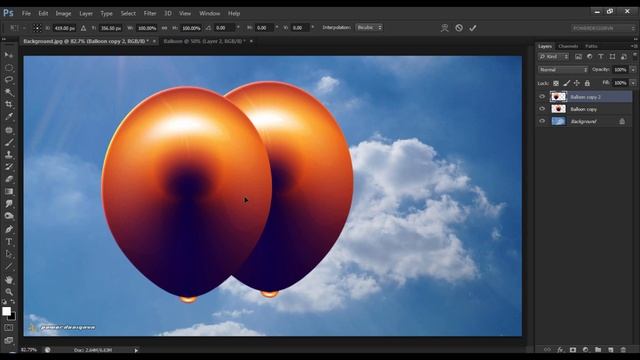
Task: Commit the transform with the checkmark
Action: [473, 28]
